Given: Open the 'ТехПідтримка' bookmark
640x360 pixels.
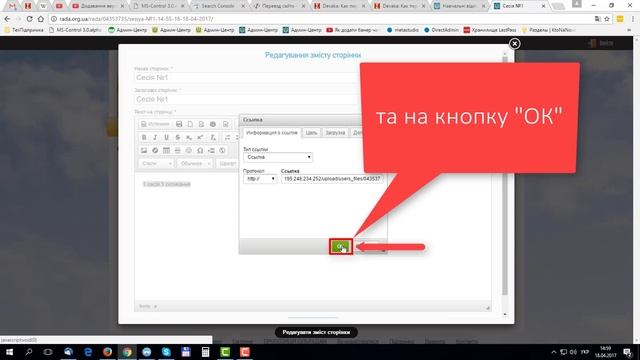Looking at the screenshot, I should (24, 30).
